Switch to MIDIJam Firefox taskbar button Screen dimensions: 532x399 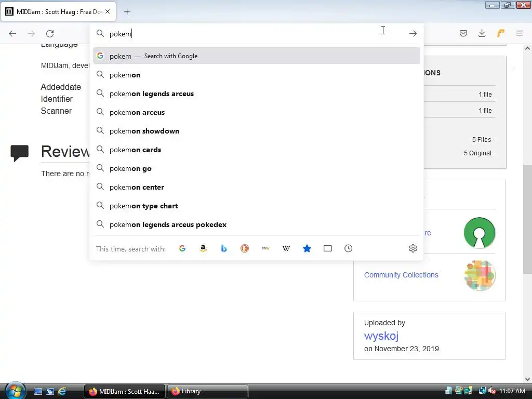(125, 391)
